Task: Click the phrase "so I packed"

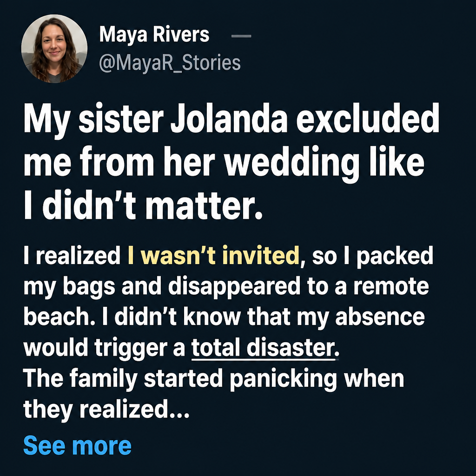Action: pos(372,256)
